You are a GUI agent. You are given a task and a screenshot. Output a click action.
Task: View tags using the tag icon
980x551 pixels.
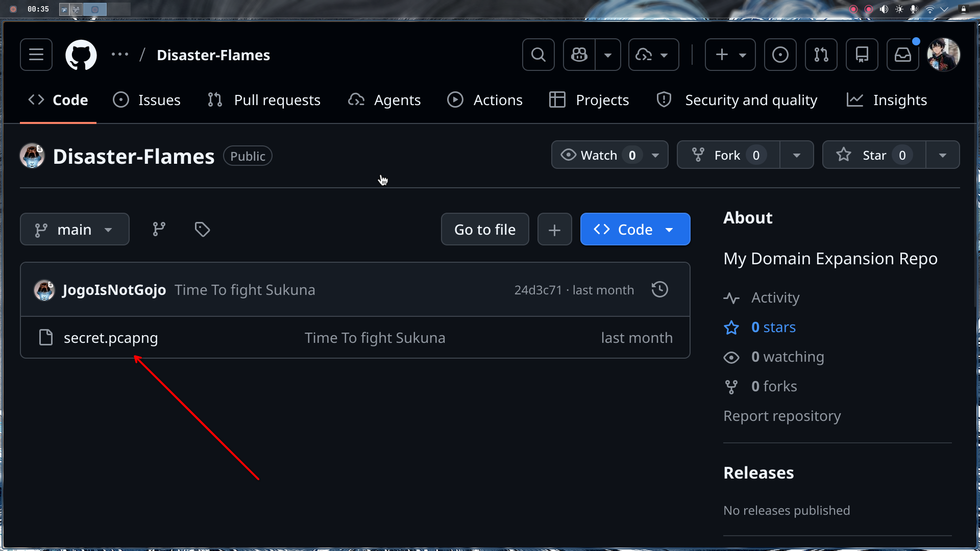point(202,229)
